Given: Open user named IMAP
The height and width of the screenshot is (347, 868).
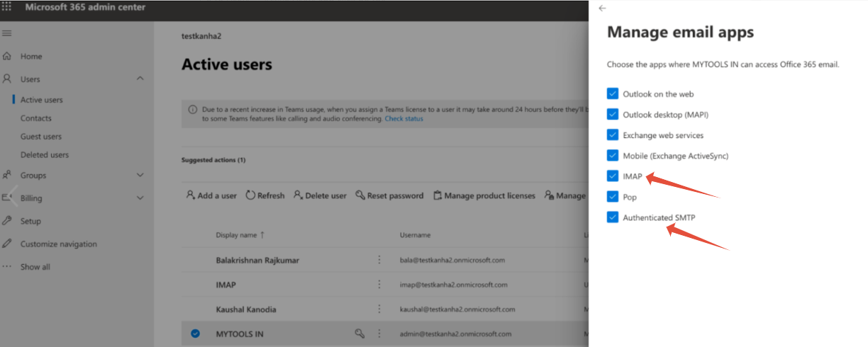Looking at the screenshot, I should pos(226,285).
